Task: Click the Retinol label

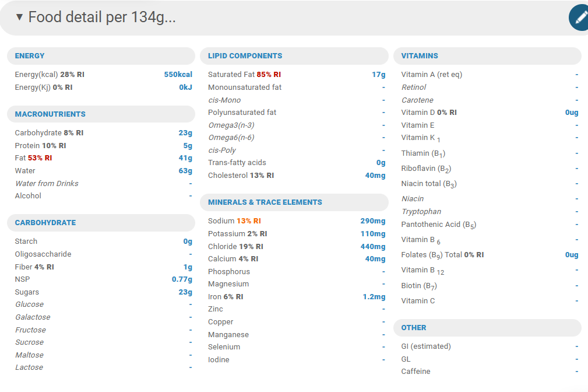Action: coord(414,87)
